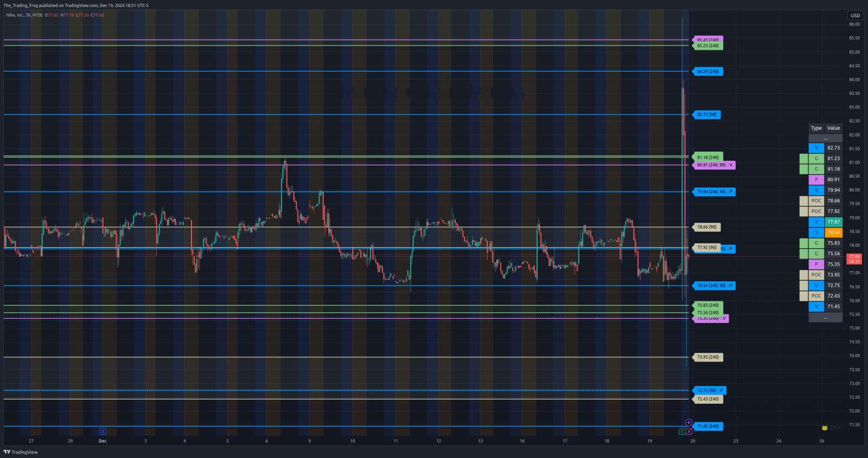Screen dimensions: 868x458
Task: Click the 75.56 (240) green level label
Action: coord(707,313)
